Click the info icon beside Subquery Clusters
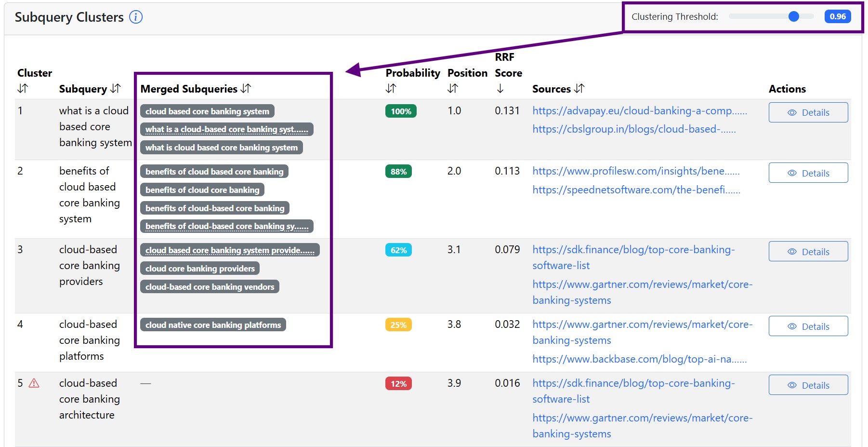The width and height of the screenshot is (868, 447). [136, 17]
